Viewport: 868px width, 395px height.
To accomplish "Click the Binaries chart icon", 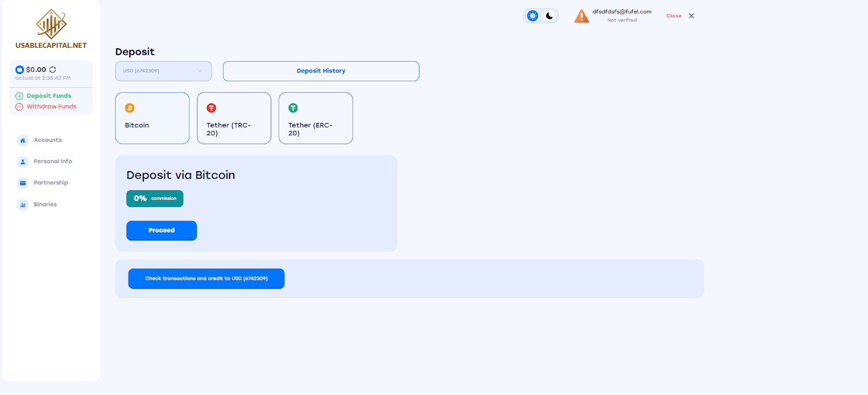I will 23,205.
